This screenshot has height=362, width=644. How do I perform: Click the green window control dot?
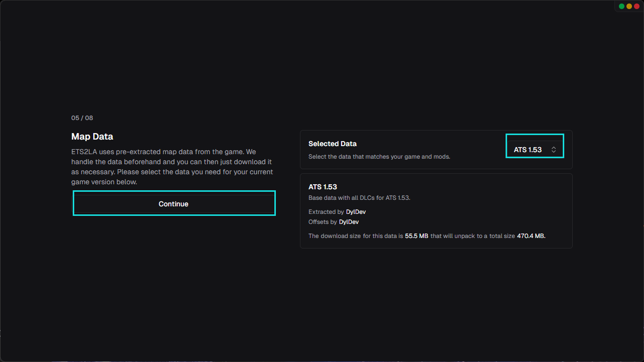coord(621,7)
